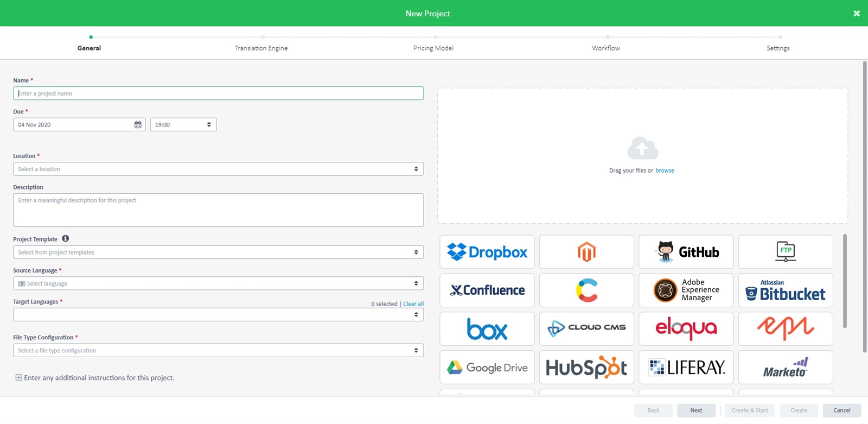Choose the Marketo connector tile
Viewport: 868px width, 424px height.
tap(786, 368)
